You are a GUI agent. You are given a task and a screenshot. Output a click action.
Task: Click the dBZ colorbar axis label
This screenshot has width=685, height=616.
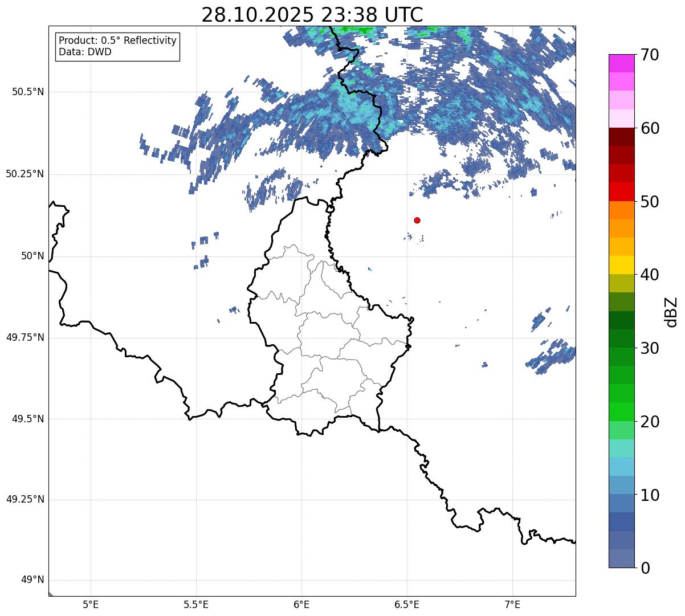[671, 311]
